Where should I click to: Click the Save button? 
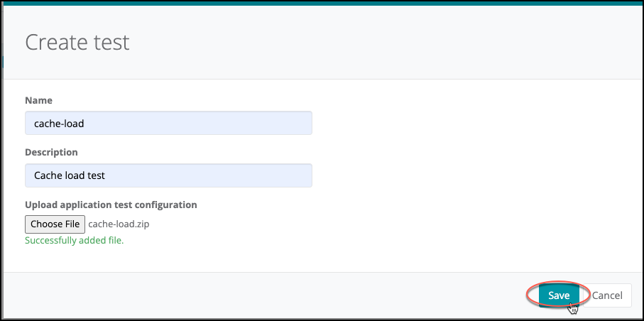pyautogui.click(x=558, y=295)
